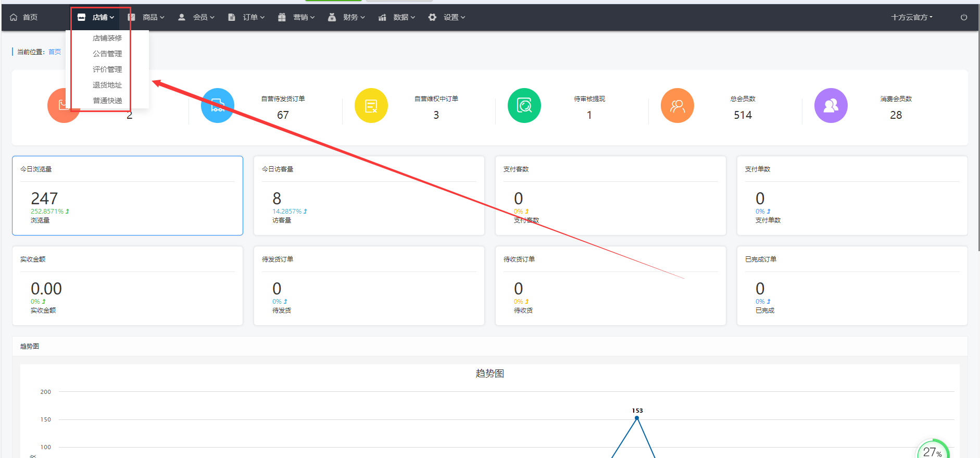The height and width of the screenshot is (458, 980).
Task: Open the 支付单数 card
Action: coord(852,195)
